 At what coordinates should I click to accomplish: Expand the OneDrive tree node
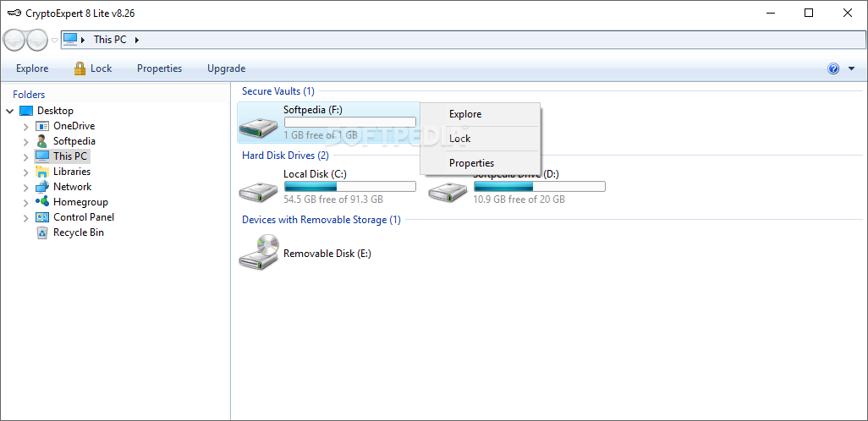coord(26,127)
